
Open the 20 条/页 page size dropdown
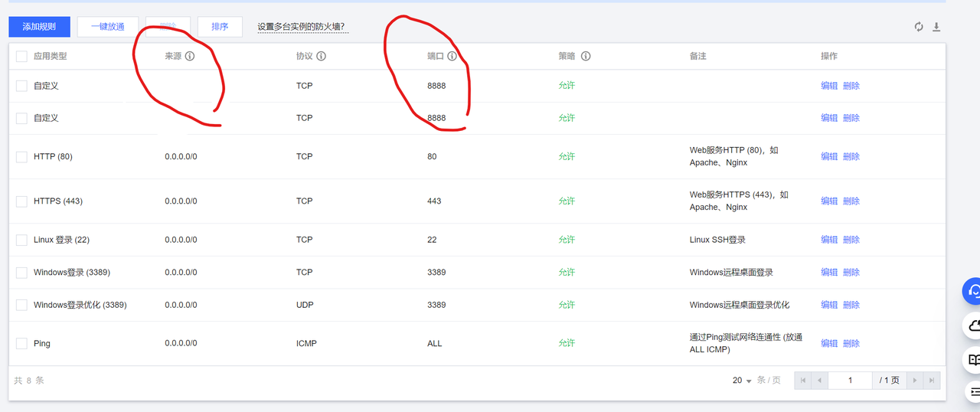coord(742,381)
